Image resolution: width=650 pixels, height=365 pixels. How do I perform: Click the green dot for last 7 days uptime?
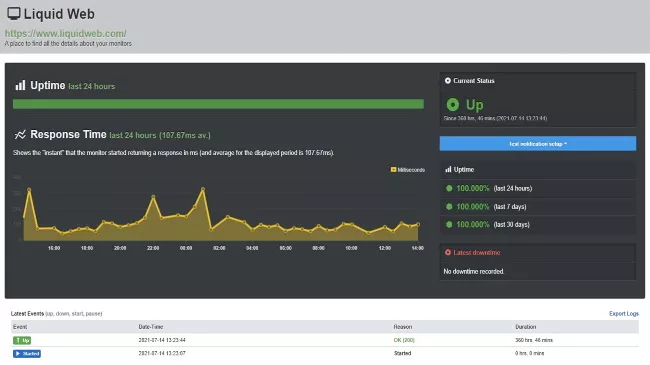click(x=449, y=207)
